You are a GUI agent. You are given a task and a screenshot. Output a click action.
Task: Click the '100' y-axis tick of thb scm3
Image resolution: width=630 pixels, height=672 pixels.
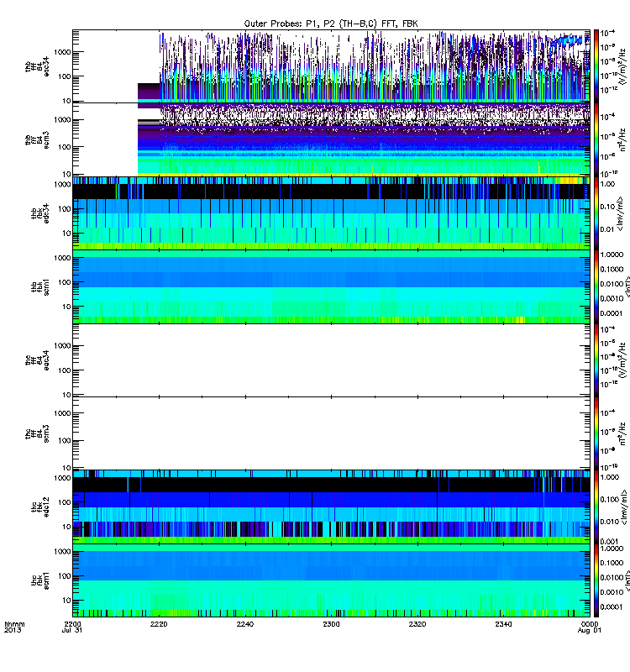(x=65, y=147)
